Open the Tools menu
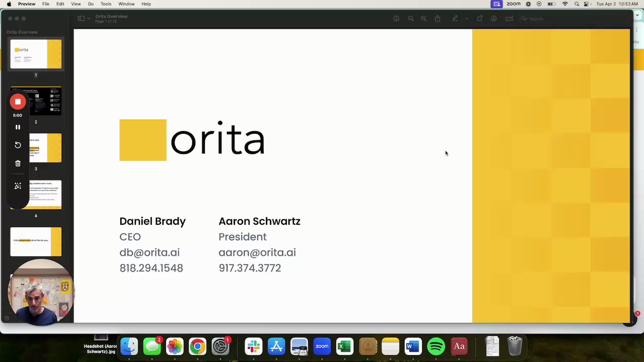 pos(106,4)
